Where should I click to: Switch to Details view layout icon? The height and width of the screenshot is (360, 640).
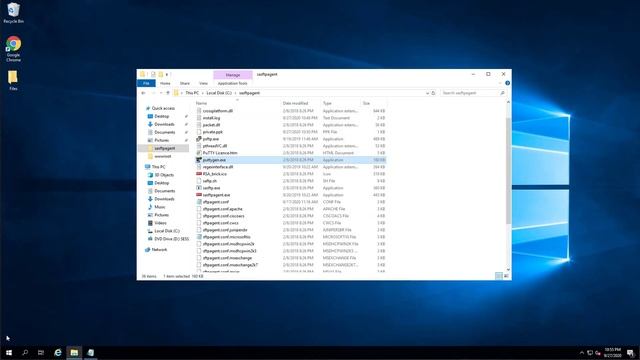(499, 276)
